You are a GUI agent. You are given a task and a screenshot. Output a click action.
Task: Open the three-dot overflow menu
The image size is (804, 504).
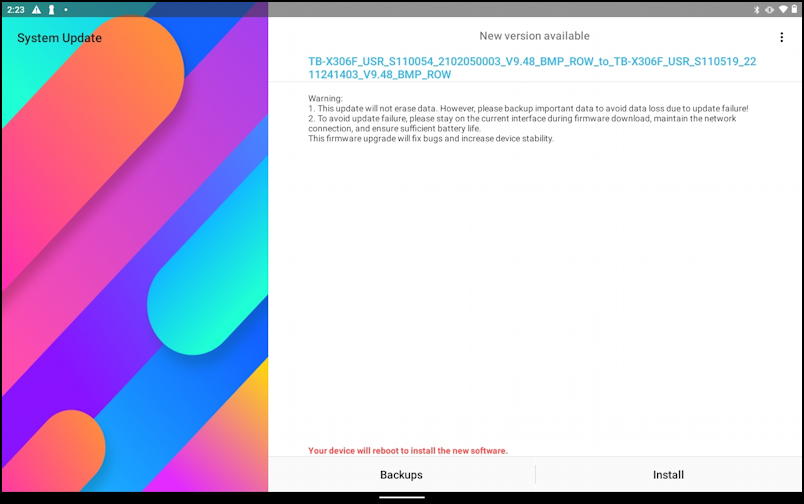[781, 37]
